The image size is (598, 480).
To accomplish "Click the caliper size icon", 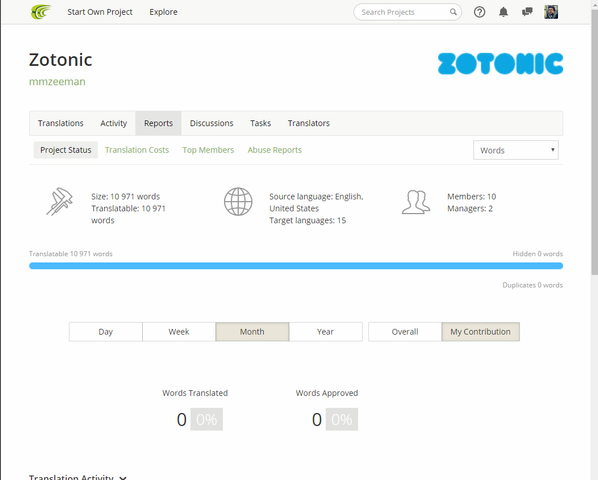I will pyautogui.click(x=60, y=201).
